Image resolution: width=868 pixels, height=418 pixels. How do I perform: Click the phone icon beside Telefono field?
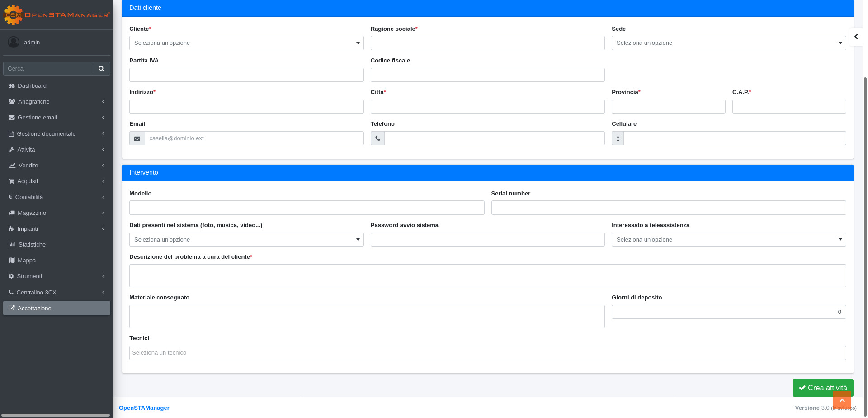click(377, 138)
